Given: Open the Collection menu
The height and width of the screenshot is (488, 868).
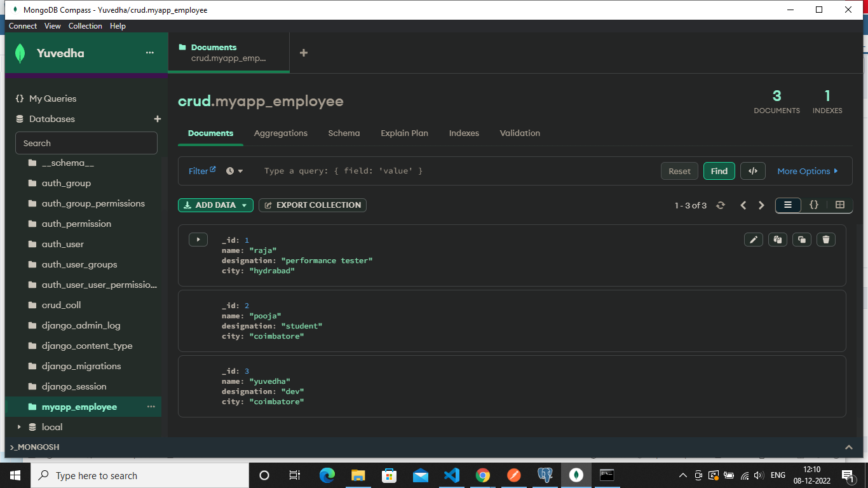Looking at the screenshot, I should [85, 26].
